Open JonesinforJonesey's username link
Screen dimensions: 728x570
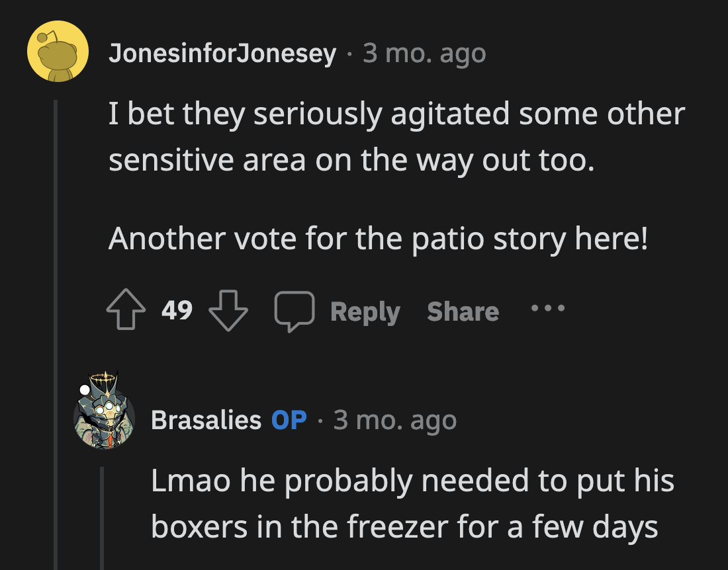(222, 53)
